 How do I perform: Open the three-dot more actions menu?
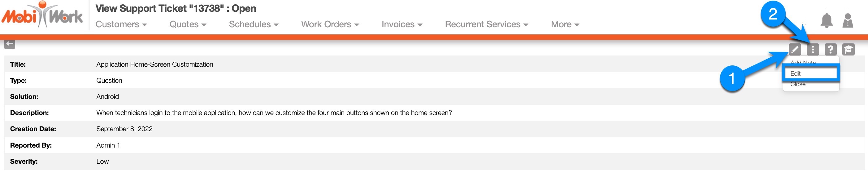click(813, 50)
